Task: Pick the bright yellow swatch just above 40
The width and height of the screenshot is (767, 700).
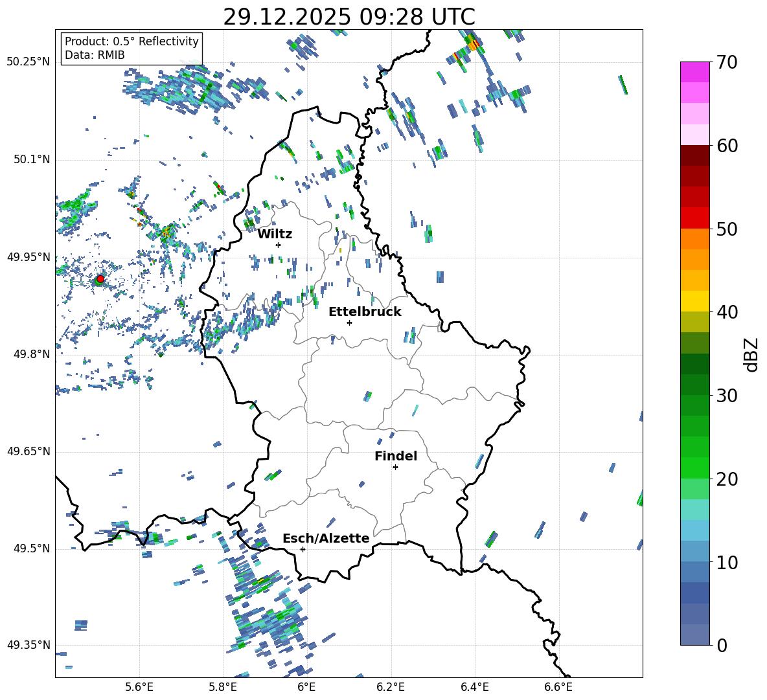Action: [x=695, y=301]
